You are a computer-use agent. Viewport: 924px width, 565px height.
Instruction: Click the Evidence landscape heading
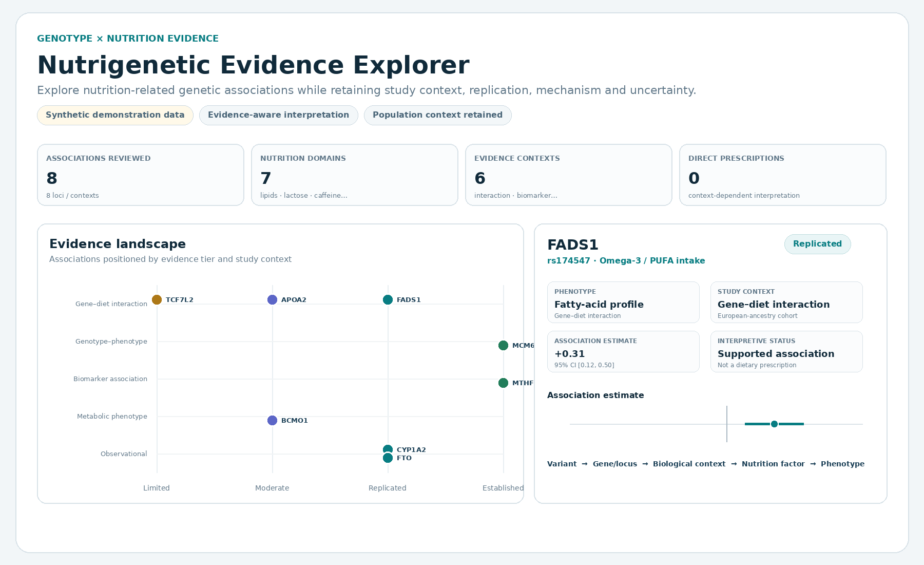118,244
